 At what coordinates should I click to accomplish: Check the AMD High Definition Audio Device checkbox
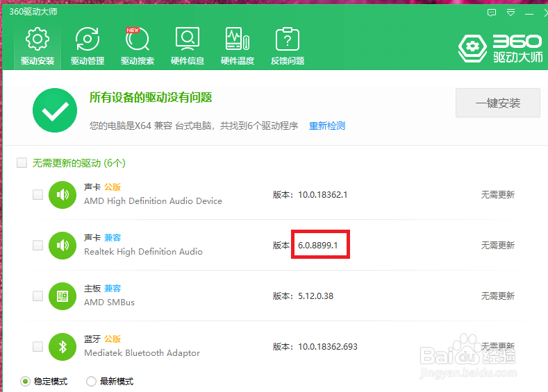tap(38, 194)
